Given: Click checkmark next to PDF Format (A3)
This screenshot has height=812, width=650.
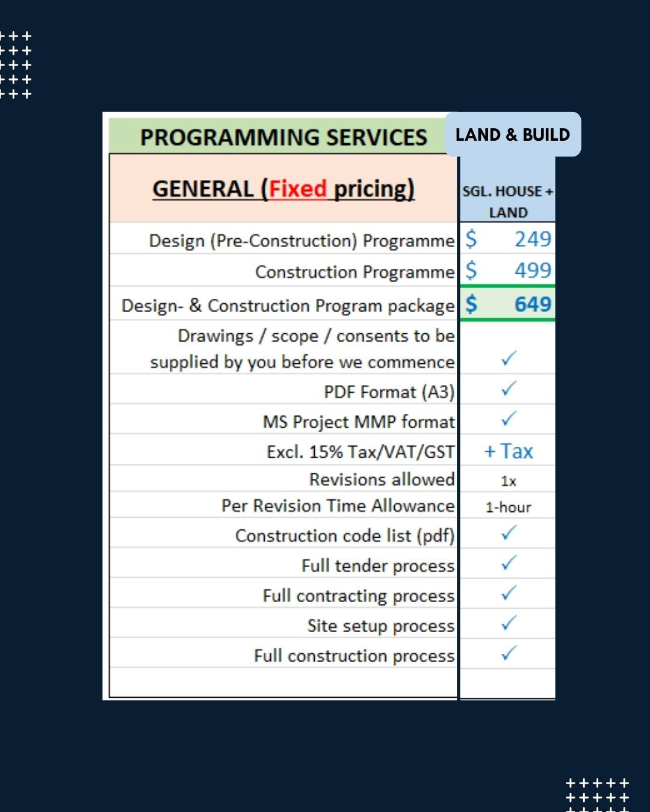Looking at the screenshot, I should pos(509,389).
